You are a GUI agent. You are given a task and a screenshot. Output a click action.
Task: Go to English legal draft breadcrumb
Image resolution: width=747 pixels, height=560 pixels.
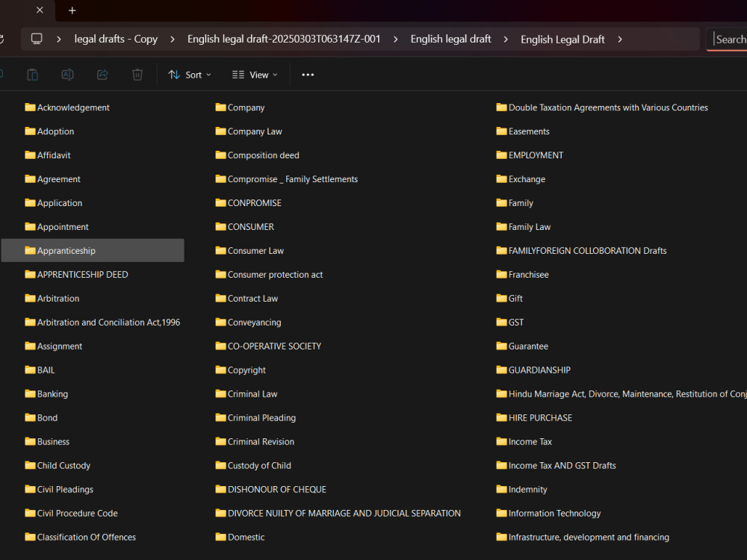click(x=450, y=39)
